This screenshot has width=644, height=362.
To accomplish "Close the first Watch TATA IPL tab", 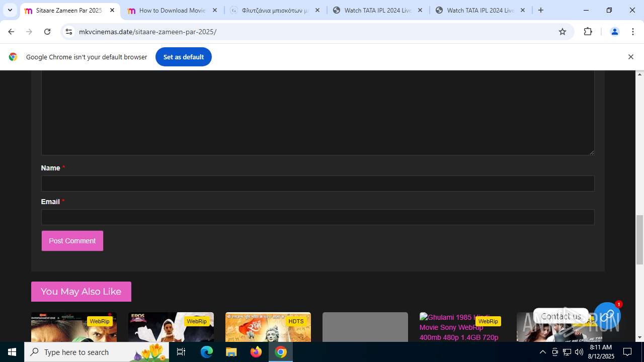I will pyautogui.click(x=420, y=10).
